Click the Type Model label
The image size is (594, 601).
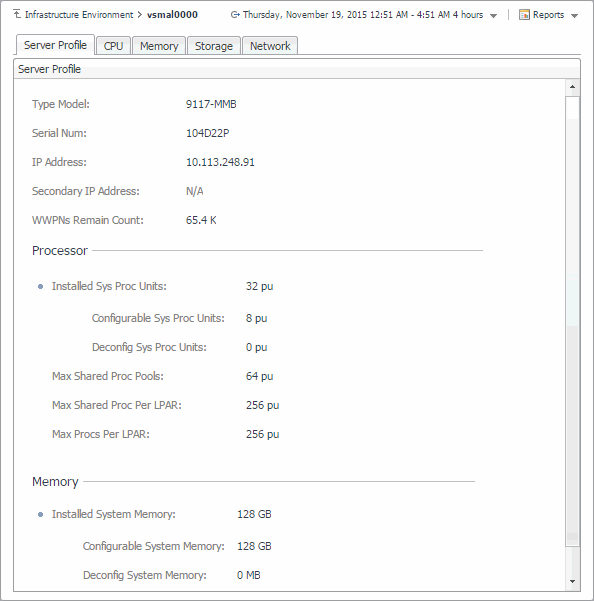point(61,104)
